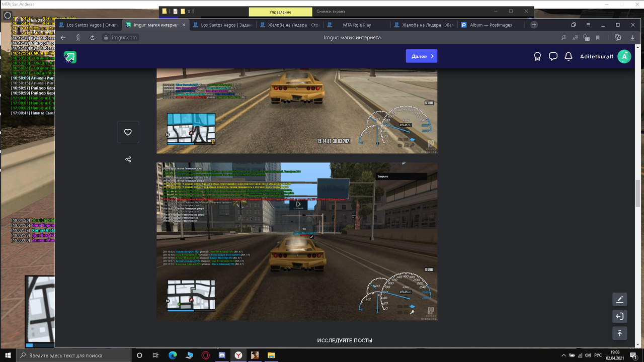Click the exit arrow floating button
Image resolution: width=644 pixels, height=362 pixels.
click(x=619, y=316)
